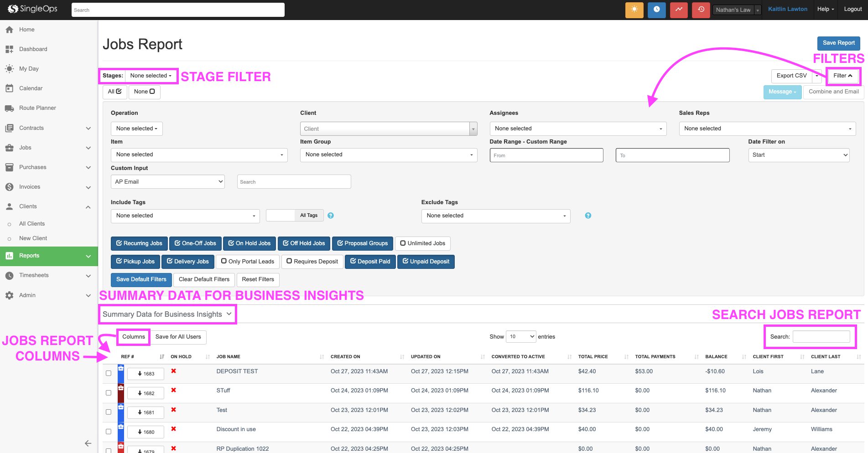Viewport: 868px width, 453px height.
Task: Collapse sidebar with the left arrow icon
Action: pyautogui.click(x=88, y=443)
